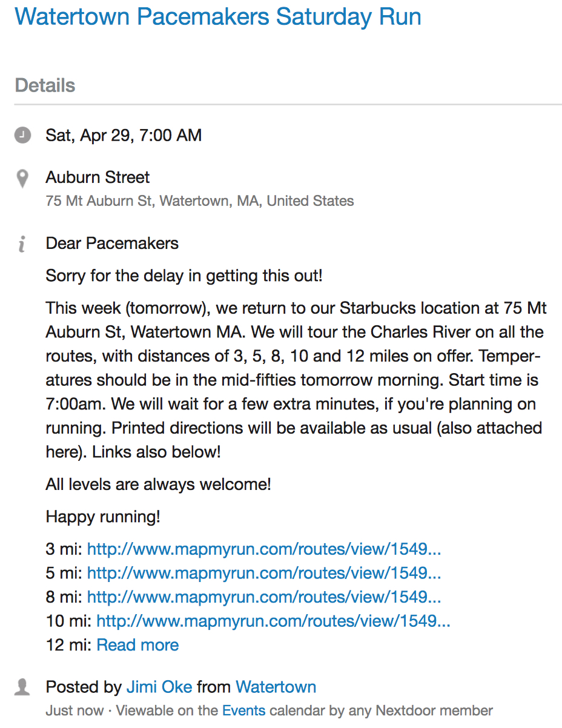The height and width of the screenshot is (728, 562).
Task: Open the Watertown neighborhood link
Action: [276, 687]
